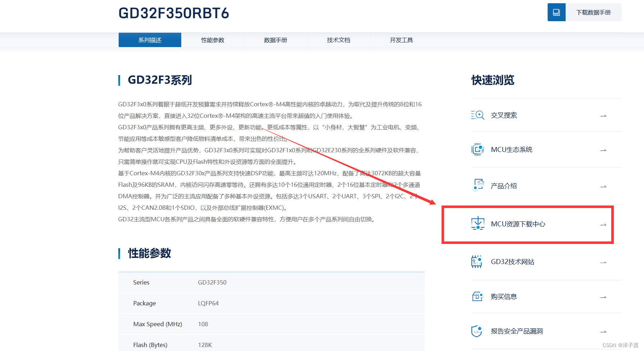Image resolution: width=644 pixels, height=351 pixels.
Task: Click the datasheet book icon button
Action: pyautogui.click(x=556, y=12)
